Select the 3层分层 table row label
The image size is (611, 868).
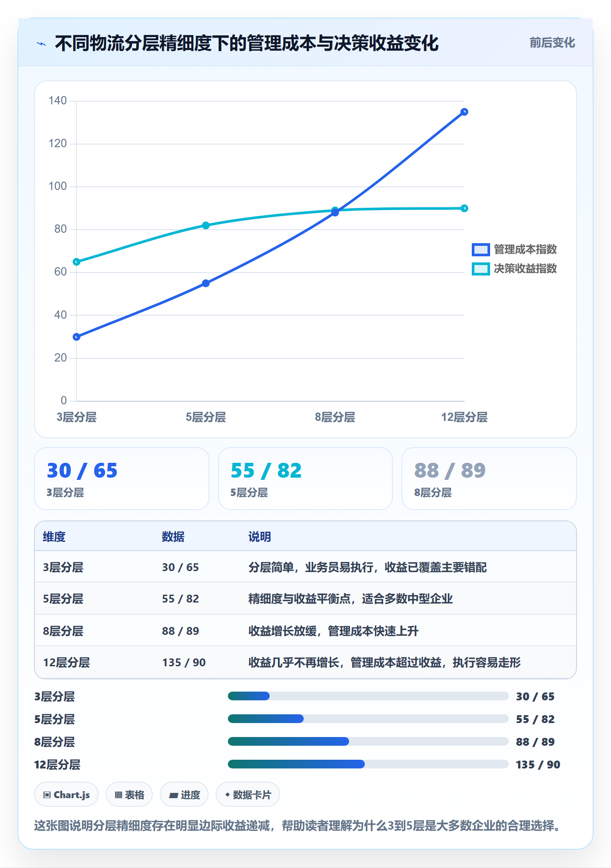[63, 567]
